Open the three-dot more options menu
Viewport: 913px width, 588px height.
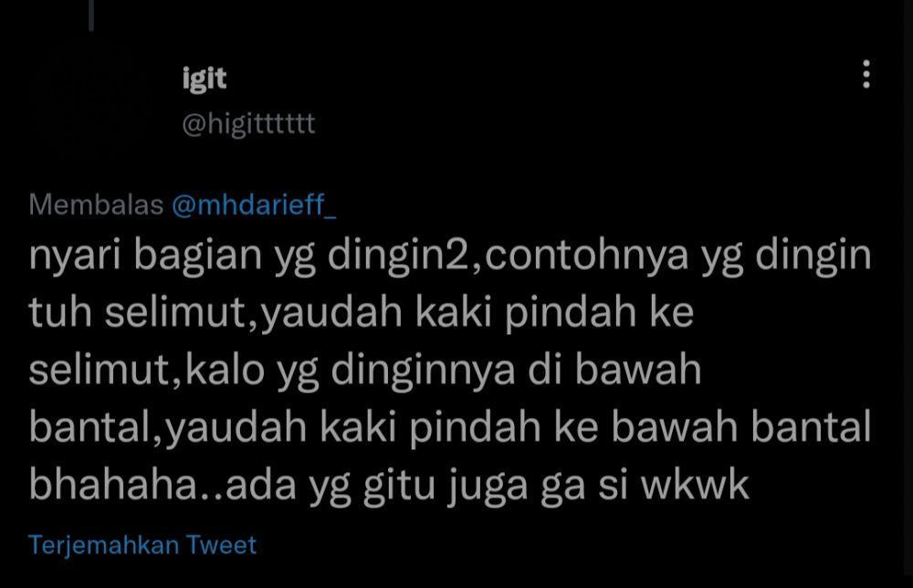[x=866, y=75]
